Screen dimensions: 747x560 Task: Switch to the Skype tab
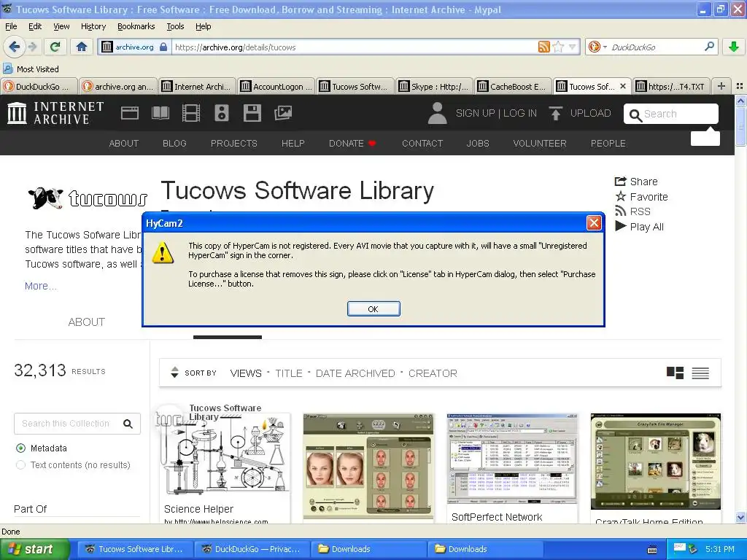coord(435,86)
